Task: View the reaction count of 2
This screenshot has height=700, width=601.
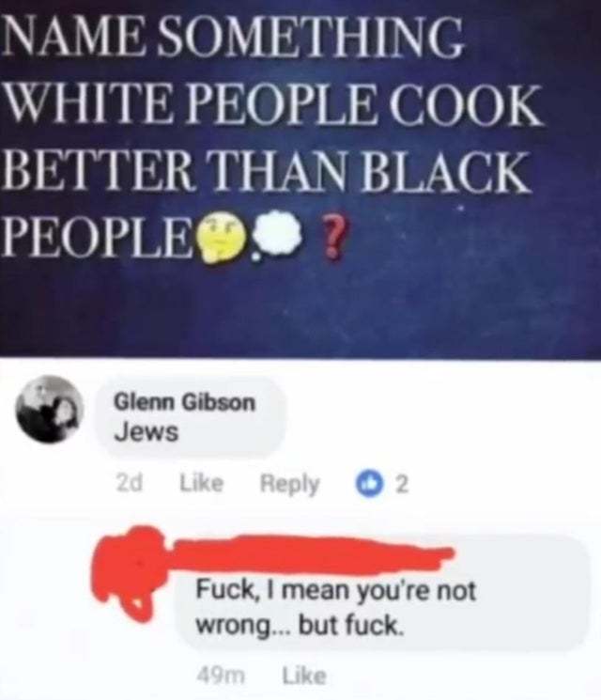Action: click(402, 485)
